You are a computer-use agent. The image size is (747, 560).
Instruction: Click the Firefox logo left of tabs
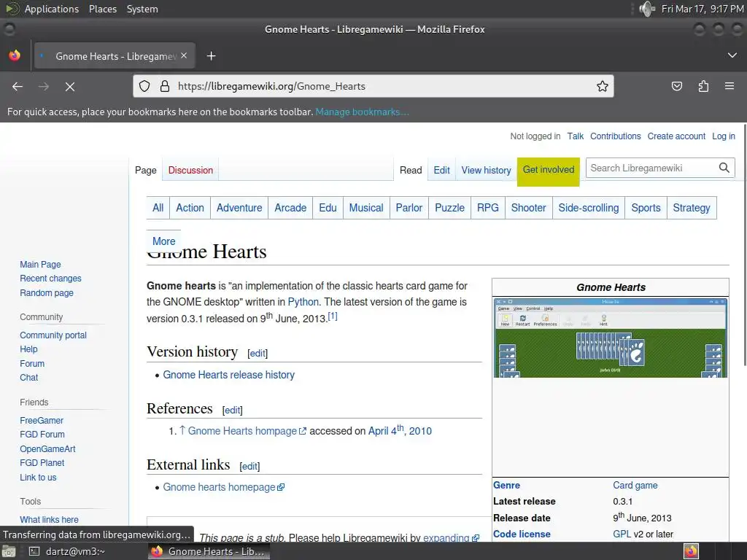coord(15,55)
